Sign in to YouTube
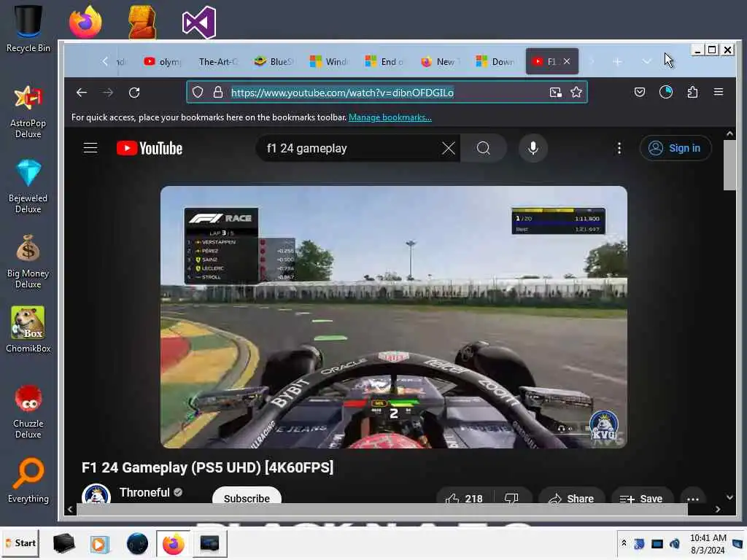747x560 pixels. point(676,148)
